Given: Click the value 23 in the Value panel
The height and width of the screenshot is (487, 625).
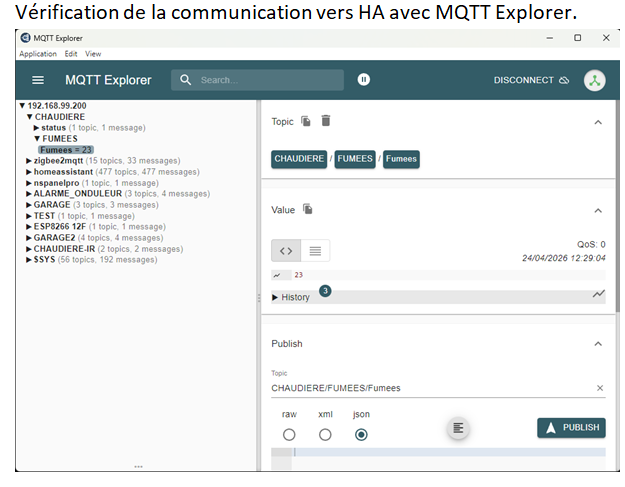Looking at the screenshot, I should click(299, 275).
